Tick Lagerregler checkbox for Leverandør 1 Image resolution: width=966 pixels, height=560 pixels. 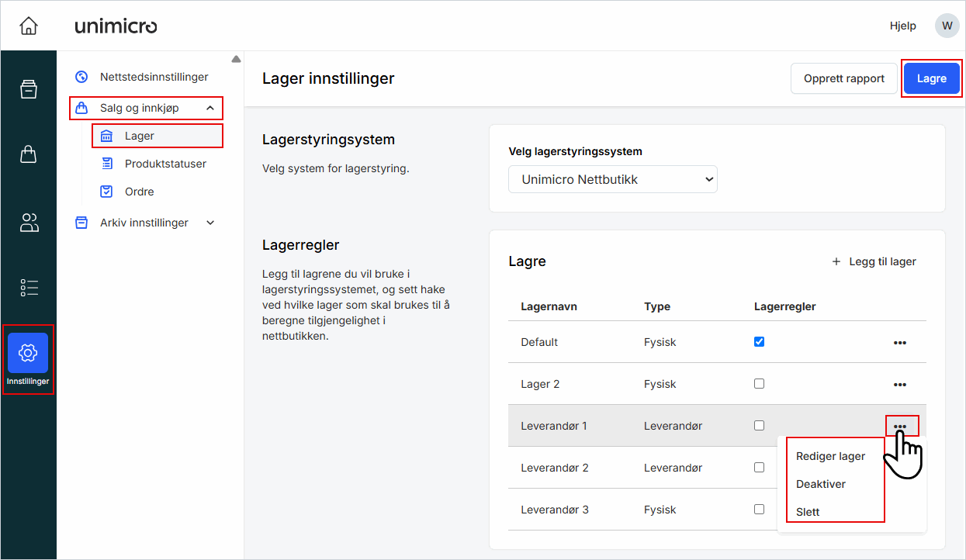click(759, 425)
